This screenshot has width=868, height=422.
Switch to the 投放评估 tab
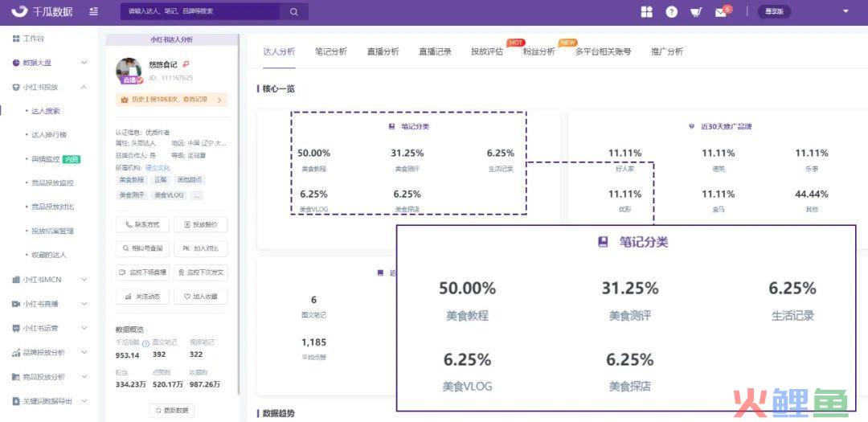tap(487, 51)
